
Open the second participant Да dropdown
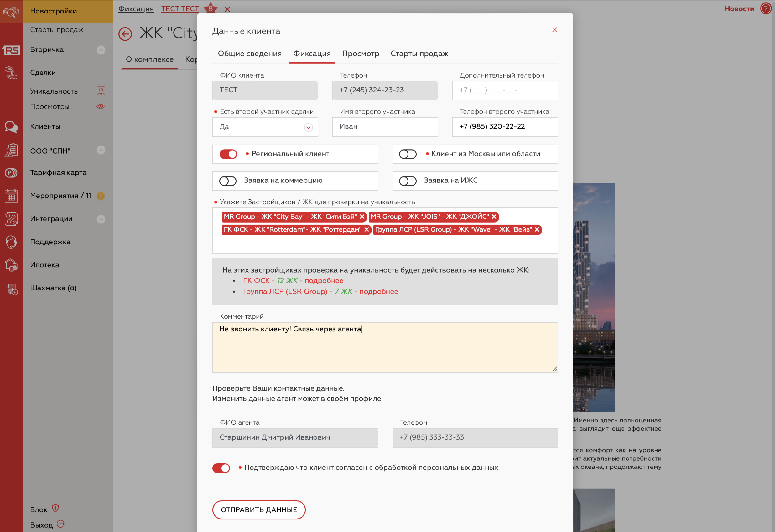(265, 127)
